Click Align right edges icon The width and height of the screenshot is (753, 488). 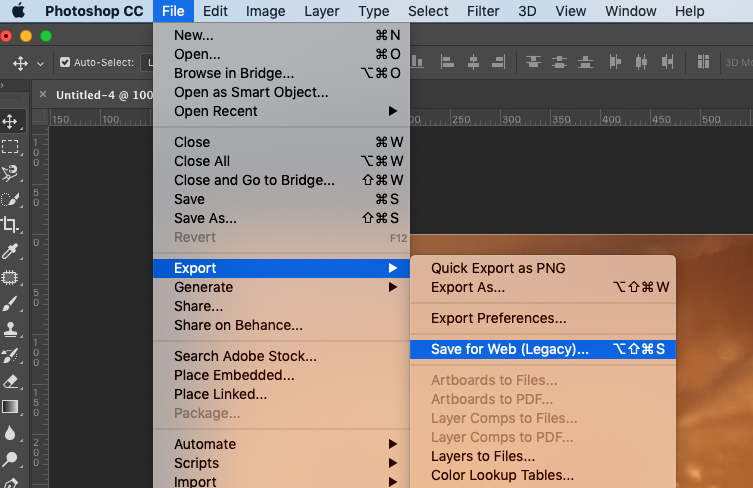[x=498, y=62]
